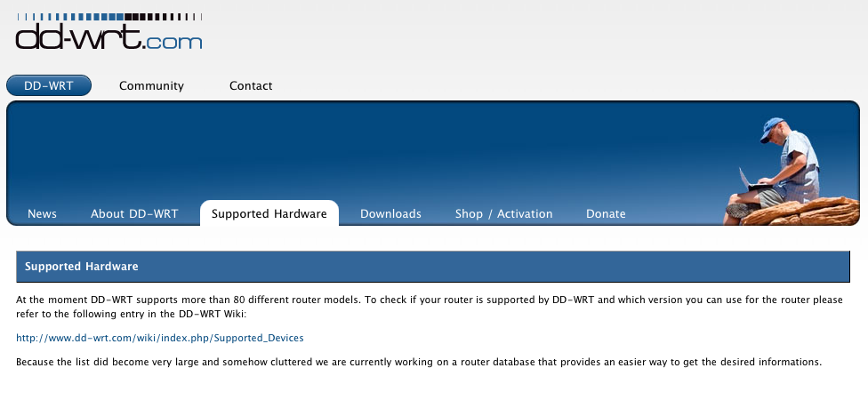Follow the Supported_Devices wiki link

click(x=160, y=338)
